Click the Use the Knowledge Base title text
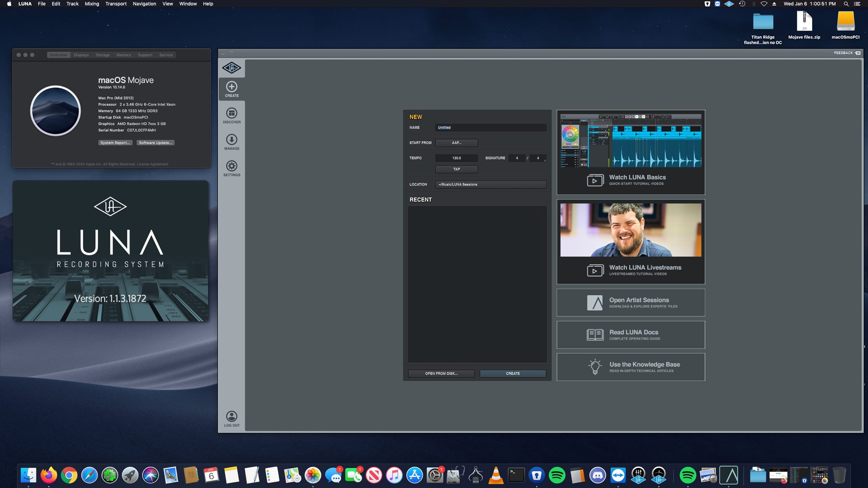This screenshot has height=488, width=868. (645, 364)
